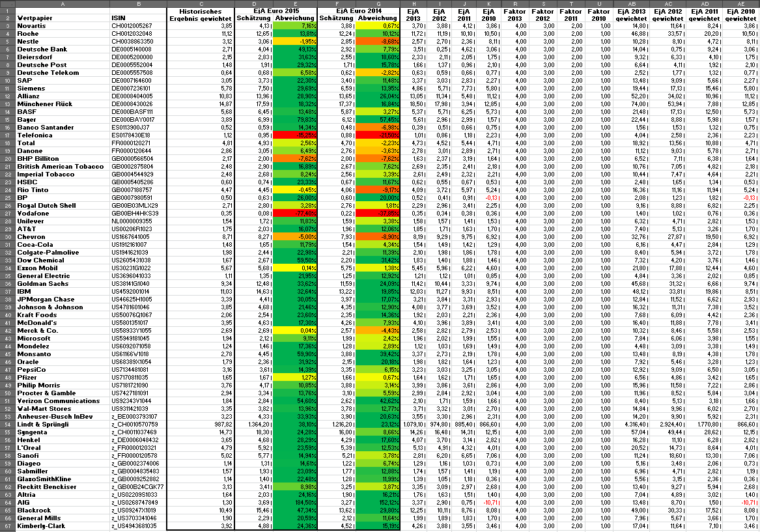Select the Altria name cell
The width and height of the screenshot is (760, 532).
63,495
